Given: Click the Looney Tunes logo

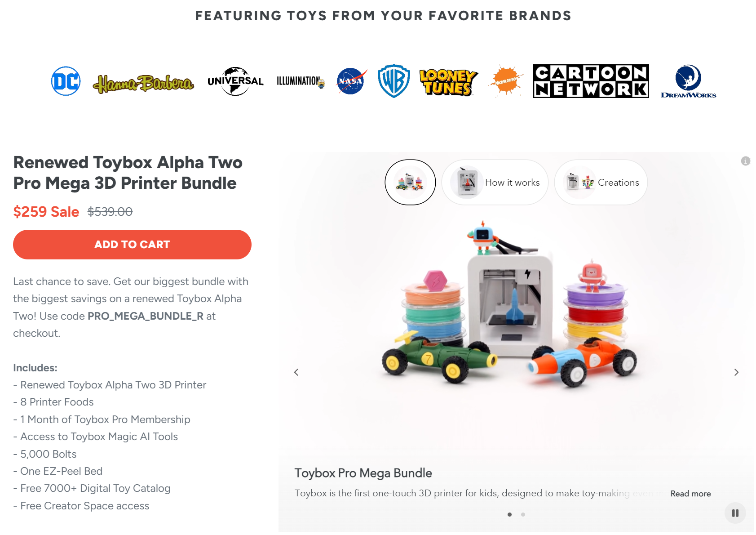Looking at the screenshot, I should 448,82.
